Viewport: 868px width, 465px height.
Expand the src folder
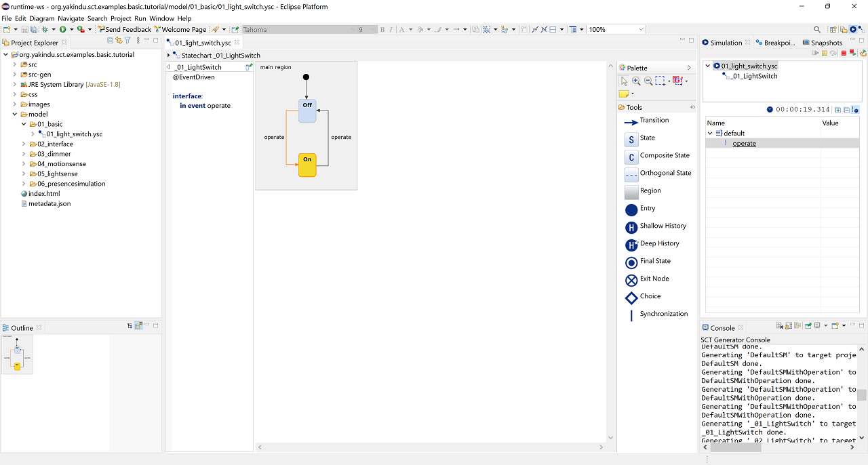click(x=15, y=64)
